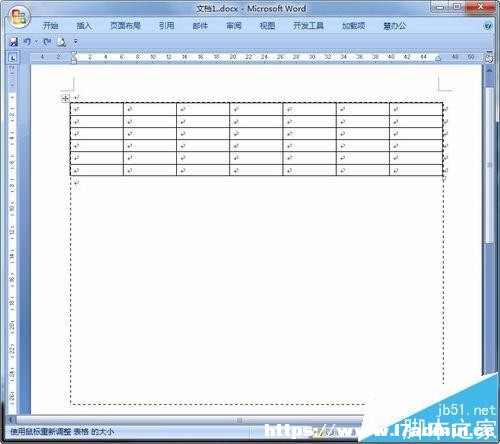Open Customize Quick Access Toolbar dropdown
The image size is (500, 444).
pyautogui.click(x=76, y=41)
